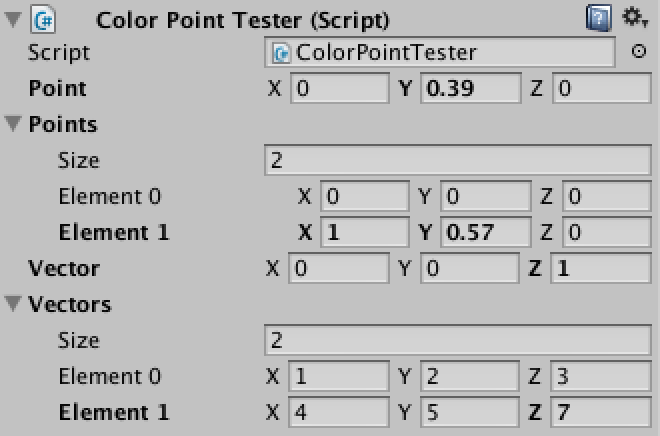Click Points Element 1 Y field 0.57
This screenshot has width=660, height=436.
(486, 232)
